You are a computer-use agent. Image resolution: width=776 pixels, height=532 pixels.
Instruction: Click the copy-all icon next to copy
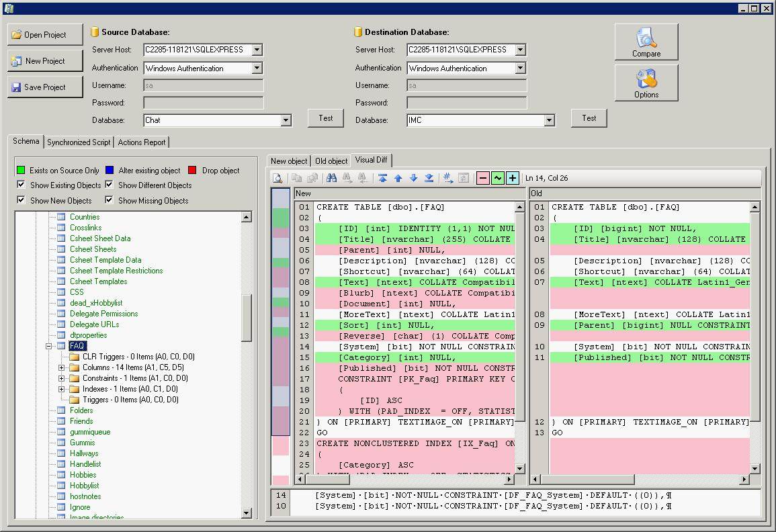click(x=313, y=178)
